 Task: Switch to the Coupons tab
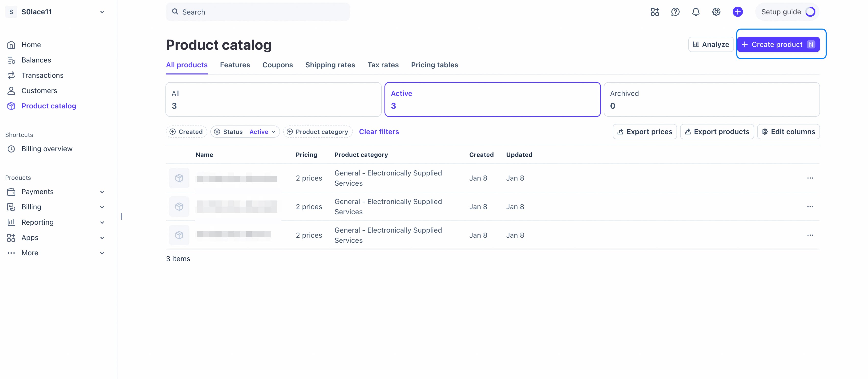click(x=278, y=65)
